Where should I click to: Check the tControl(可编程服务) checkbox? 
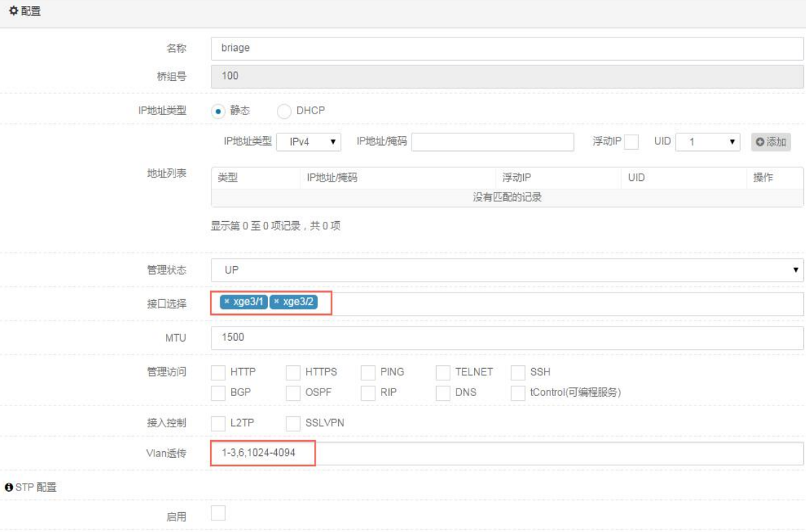pos(518,393)
